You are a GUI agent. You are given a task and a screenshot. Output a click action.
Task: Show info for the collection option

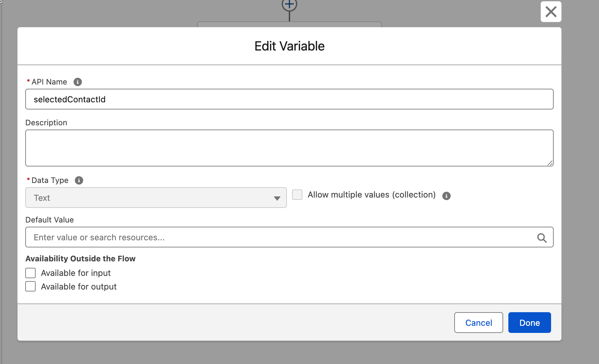click(446, 196)
